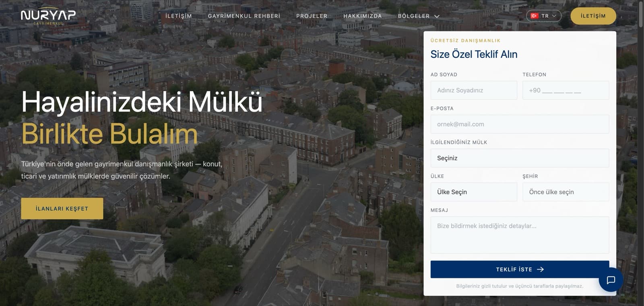The height and width of the screenshot is (306, 644).
Task: Click the gold İletişim button
Action: 593,16
